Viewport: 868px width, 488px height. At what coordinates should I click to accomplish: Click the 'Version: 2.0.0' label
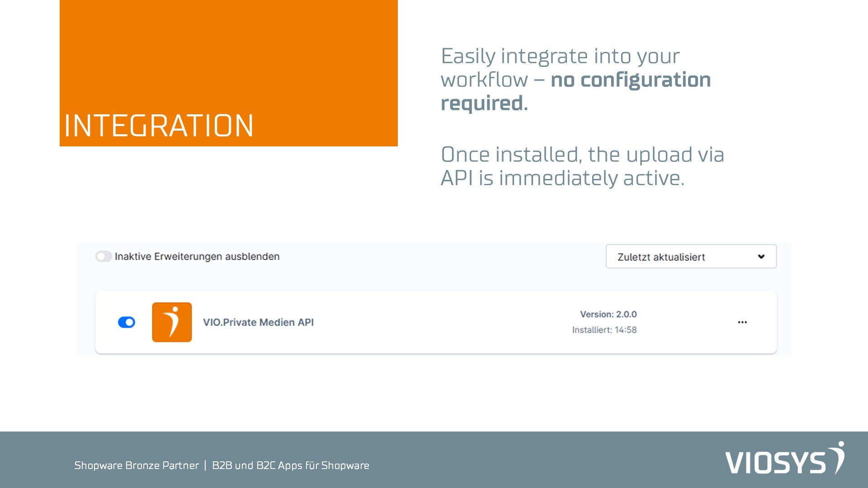tap(608, 314)
